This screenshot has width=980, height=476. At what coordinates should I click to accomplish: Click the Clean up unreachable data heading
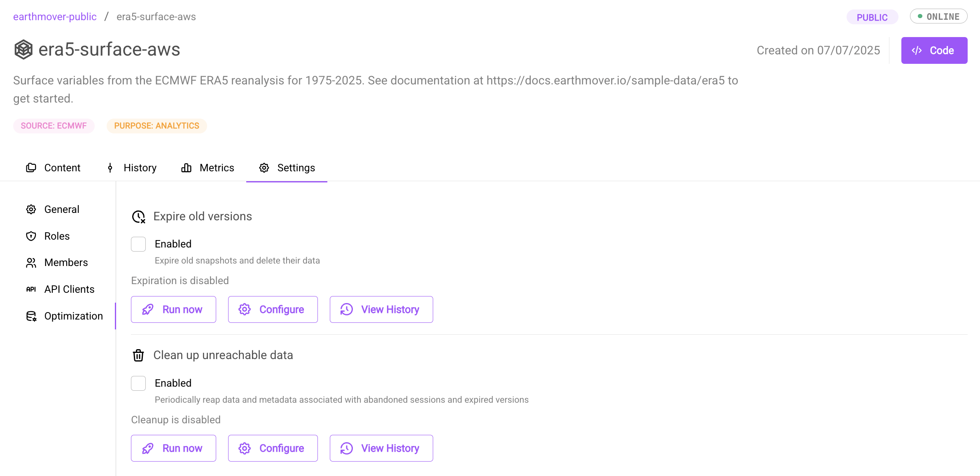tap(223, 355)
